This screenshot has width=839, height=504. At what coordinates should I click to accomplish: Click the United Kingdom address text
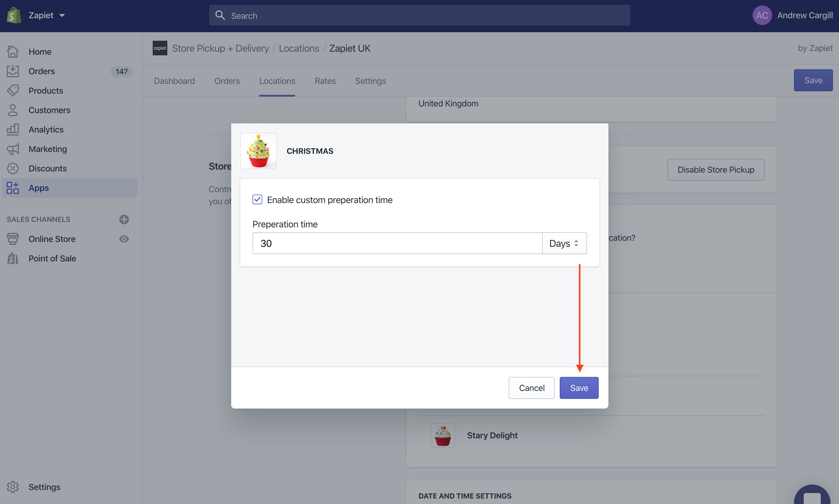(x=448, y=103)
